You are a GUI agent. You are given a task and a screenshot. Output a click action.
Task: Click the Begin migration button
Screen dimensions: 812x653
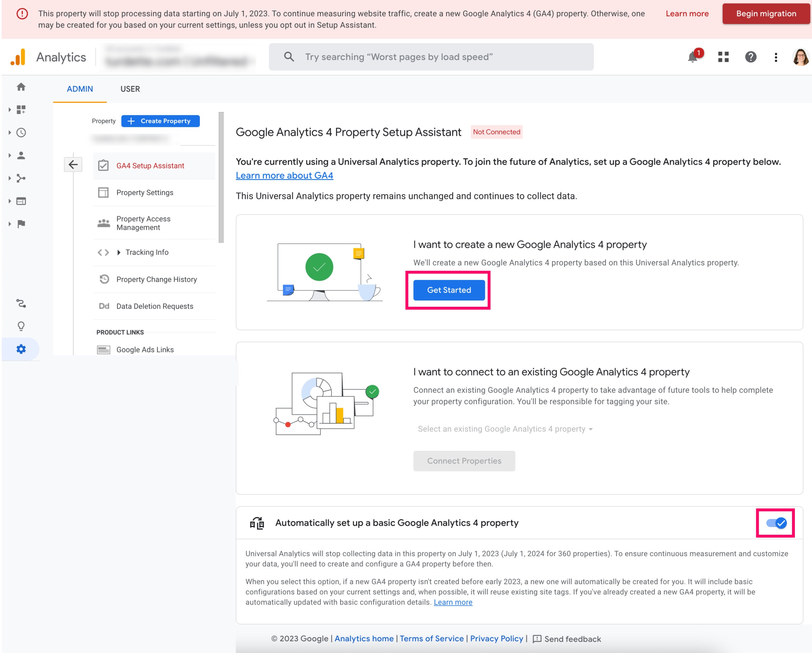click(766, 14)
